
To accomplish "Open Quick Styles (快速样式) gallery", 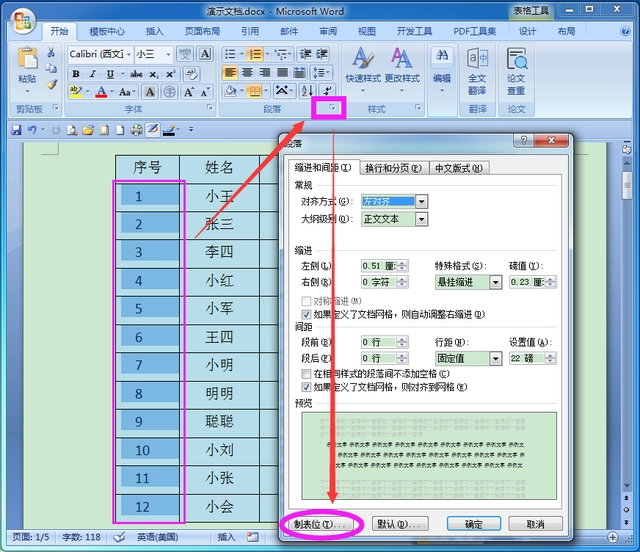I will [x=363, y=64].
